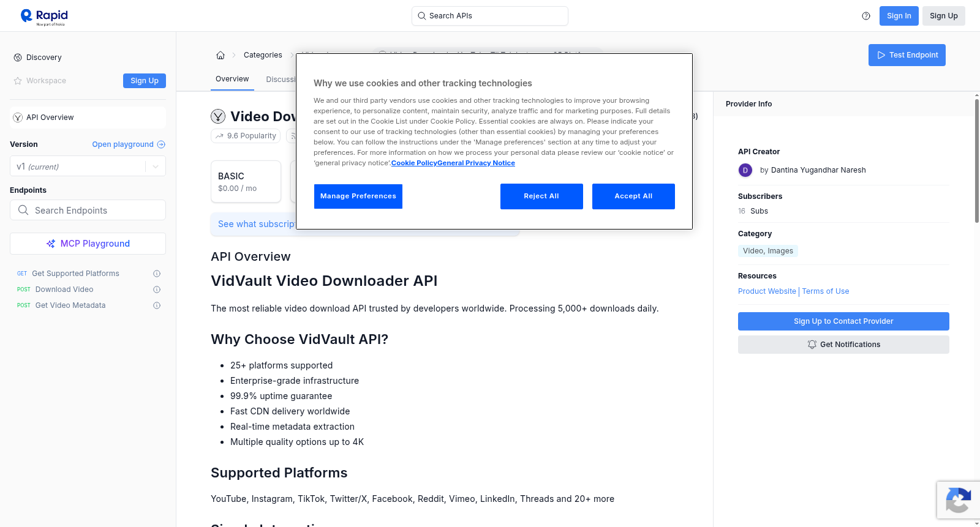Click the page's vertical scrollbar
The image size is (980, 527).
pyautogui.click(x=976, y=160)
